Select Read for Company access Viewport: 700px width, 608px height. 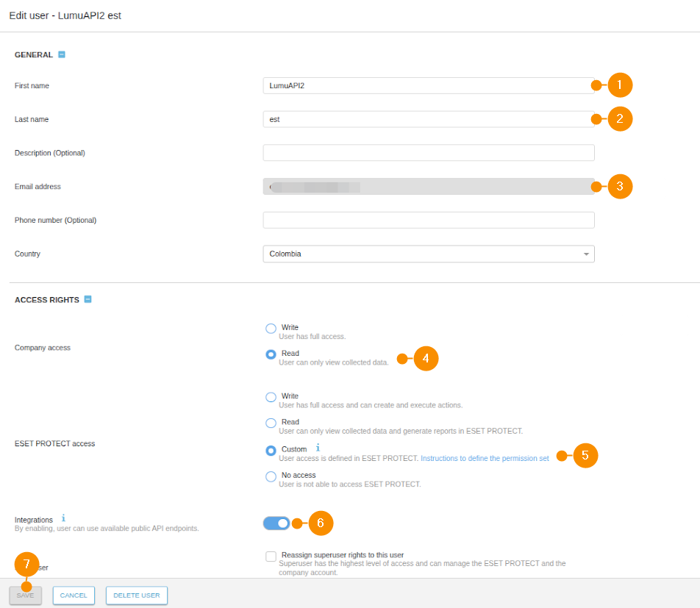click(271, 354)
